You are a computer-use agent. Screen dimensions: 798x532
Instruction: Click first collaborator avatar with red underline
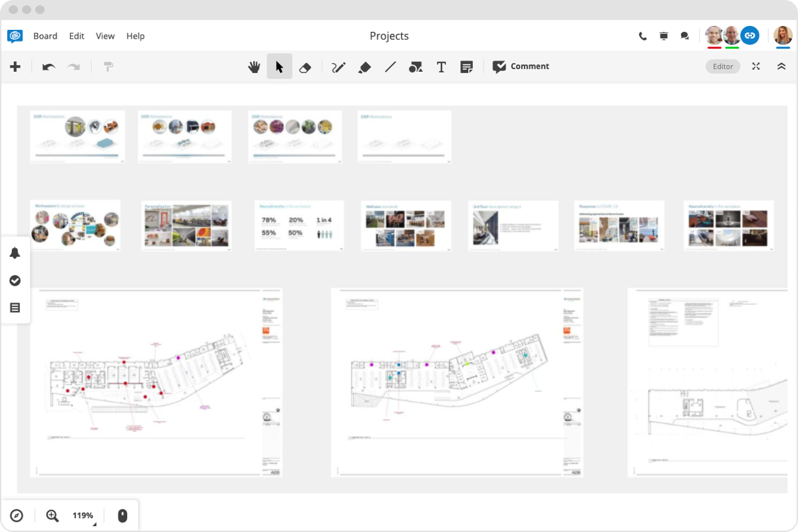tap(714, 35)
